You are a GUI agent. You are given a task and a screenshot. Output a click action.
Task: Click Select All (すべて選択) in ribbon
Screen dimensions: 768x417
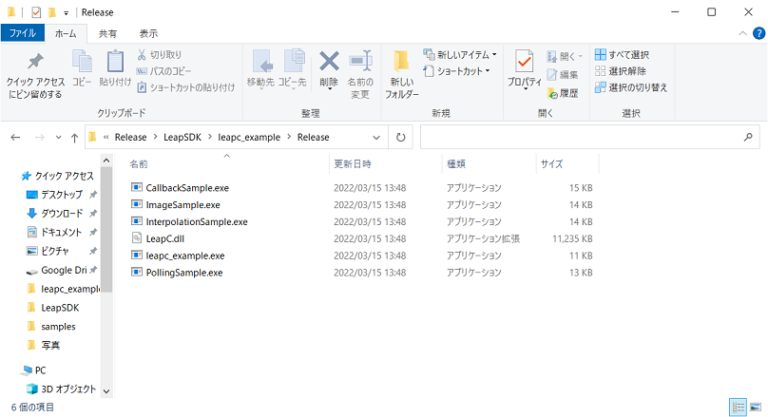tap(622, 55)
